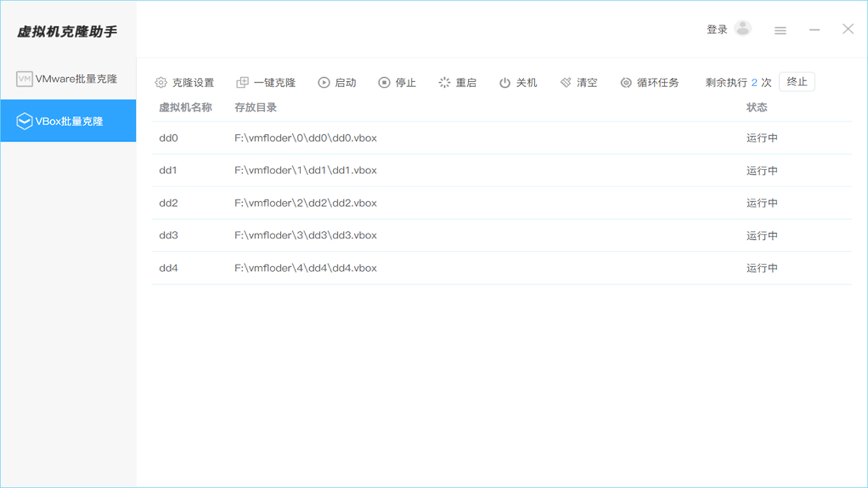Open the hamburger menu icon
Viewport: 868px width, 488px height.
780,30
